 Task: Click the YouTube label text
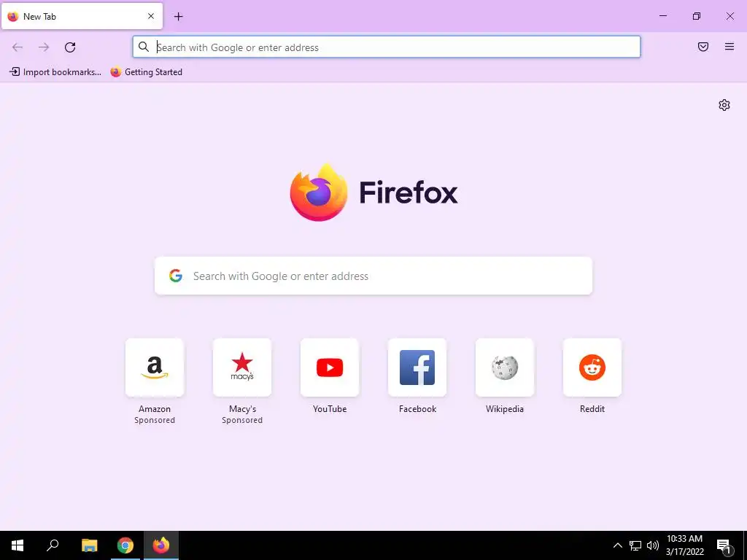(330, 409)
